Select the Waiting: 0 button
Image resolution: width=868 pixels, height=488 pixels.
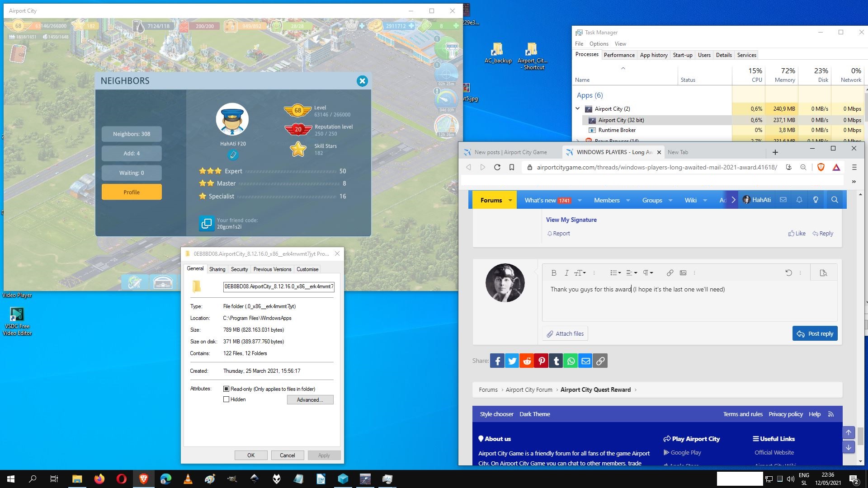tap(132, 173)
